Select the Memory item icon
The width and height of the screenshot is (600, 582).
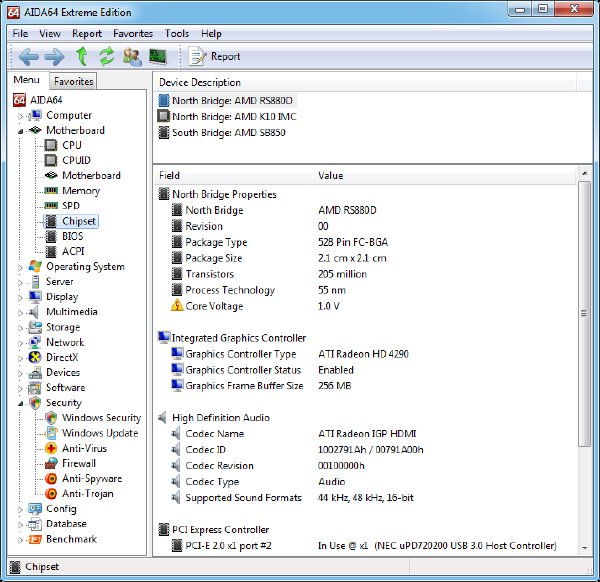51,191
